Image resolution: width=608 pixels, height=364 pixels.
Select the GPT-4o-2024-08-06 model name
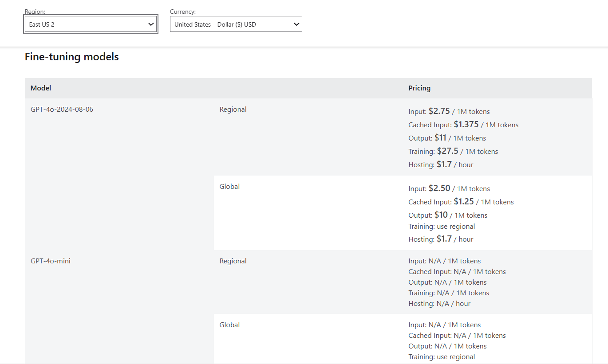[x=62, y=110]
